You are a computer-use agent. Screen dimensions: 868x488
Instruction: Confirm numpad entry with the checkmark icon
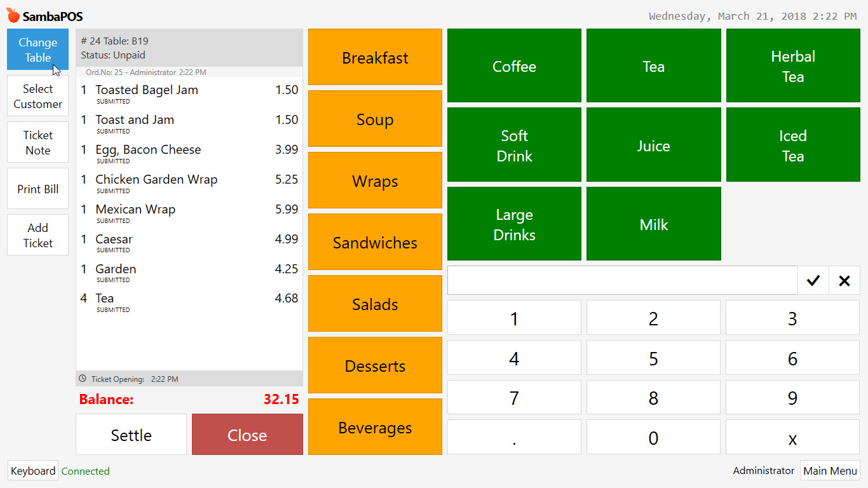pos(813,280)
